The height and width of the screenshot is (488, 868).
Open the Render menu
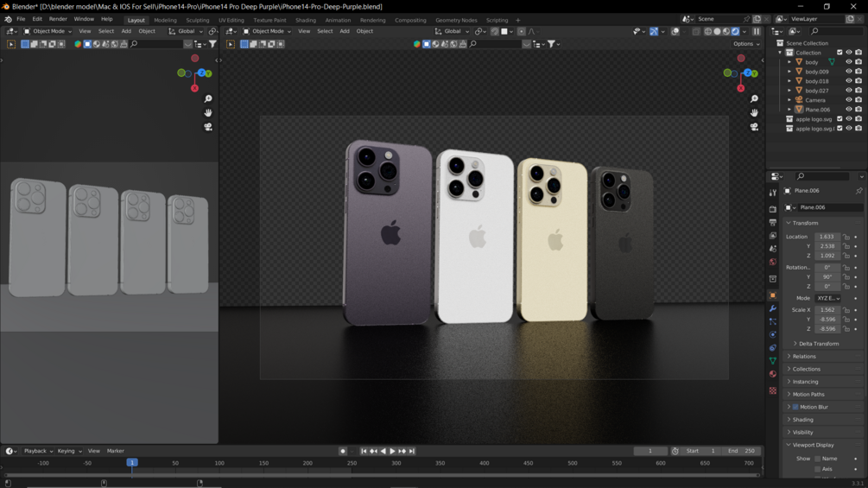coord(58,19)
